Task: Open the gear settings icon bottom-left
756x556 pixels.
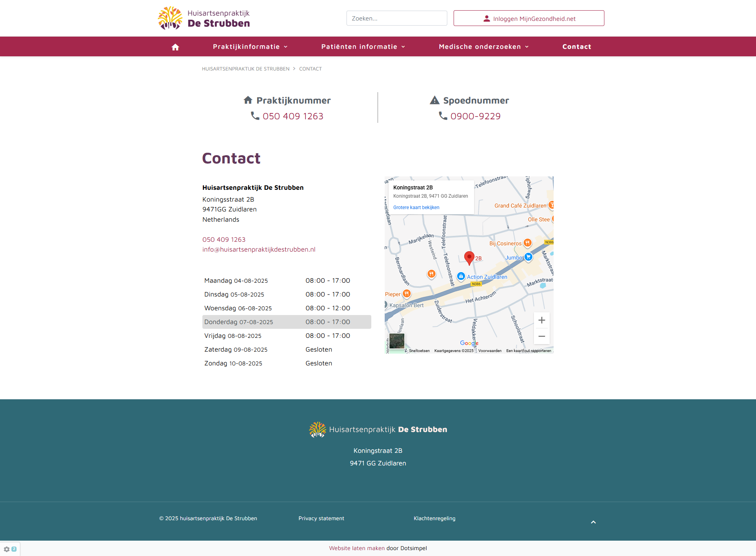Action: click(7, 549)
